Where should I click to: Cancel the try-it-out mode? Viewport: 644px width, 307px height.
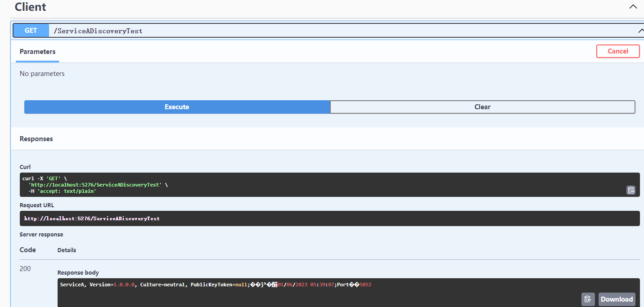(x=618, y=51)
